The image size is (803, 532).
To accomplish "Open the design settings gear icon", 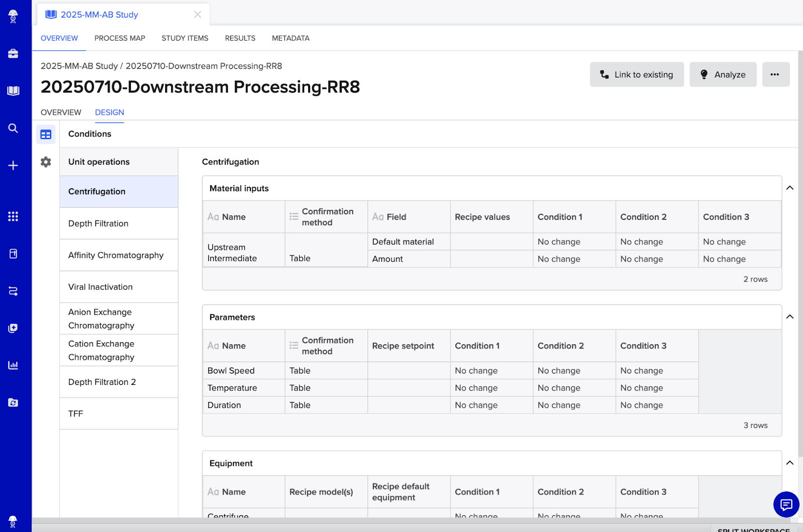I will pyautogui.click(x=46, y=162).
